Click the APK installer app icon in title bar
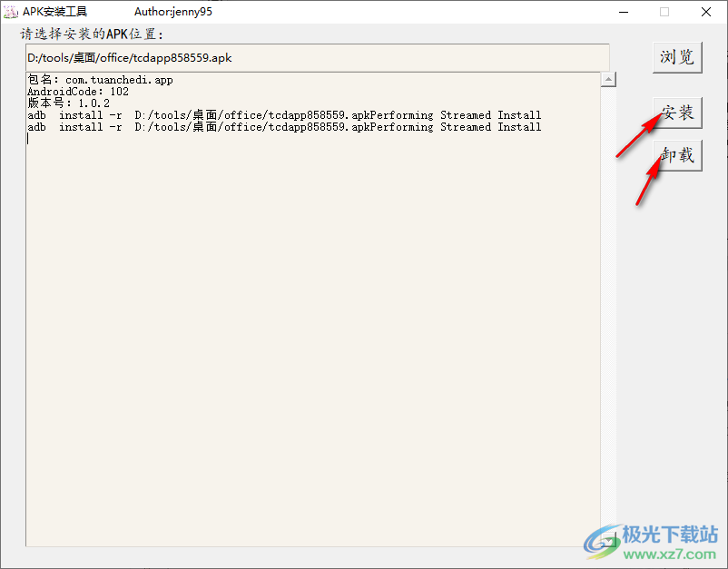 click(10, 12)
